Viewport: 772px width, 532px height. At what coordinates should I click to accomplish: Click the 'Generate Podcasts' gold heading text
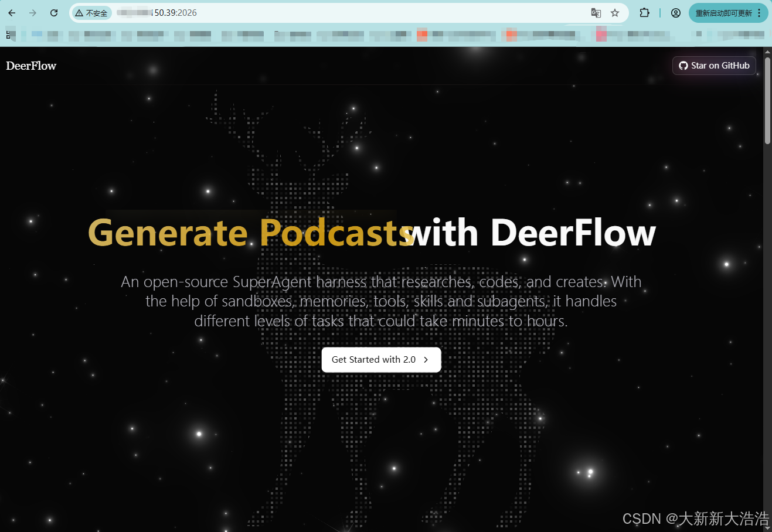pyautogui.click(x=251, y=233)
